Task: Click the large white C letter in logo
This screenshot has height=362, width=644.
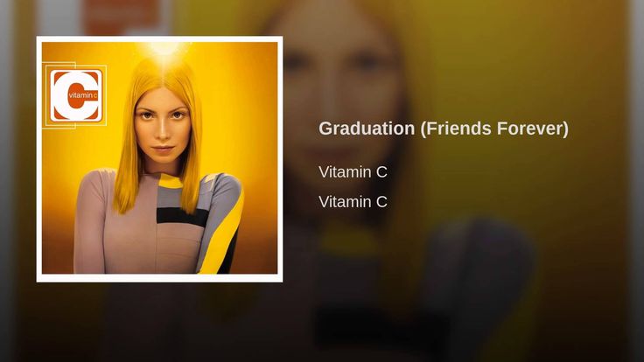Action: point(73,95)
